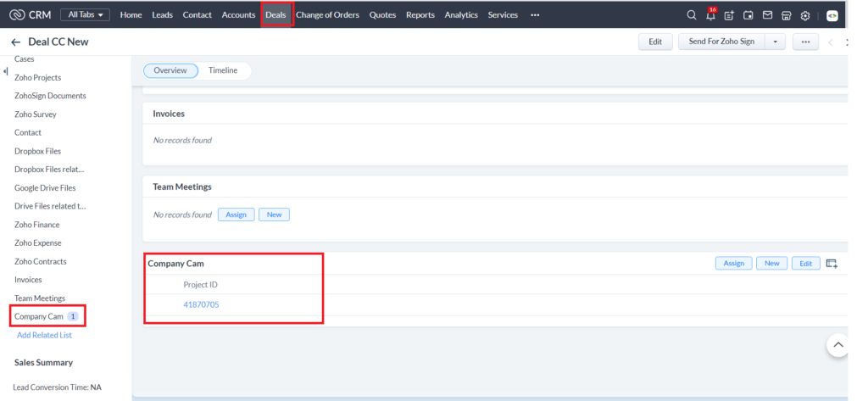Click the colored profile avatar icon
This screenshot has height=401, width=868.
[832, 15]
